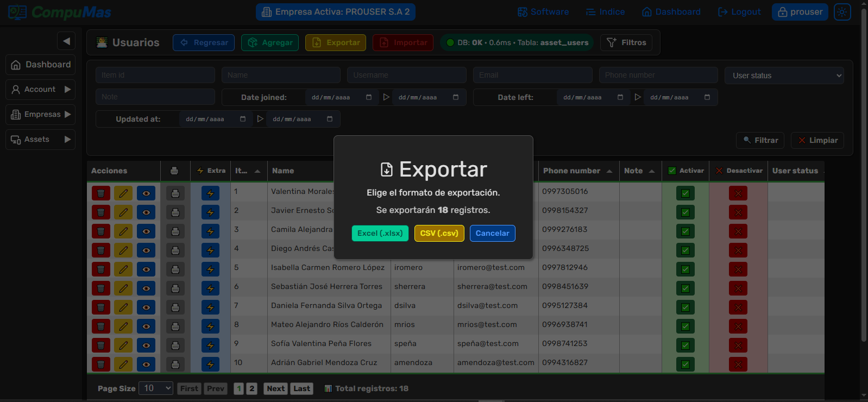Edit row 4 Diego Andrés
This screenshot has width=868, height=402.
click(x=123, y=250)
